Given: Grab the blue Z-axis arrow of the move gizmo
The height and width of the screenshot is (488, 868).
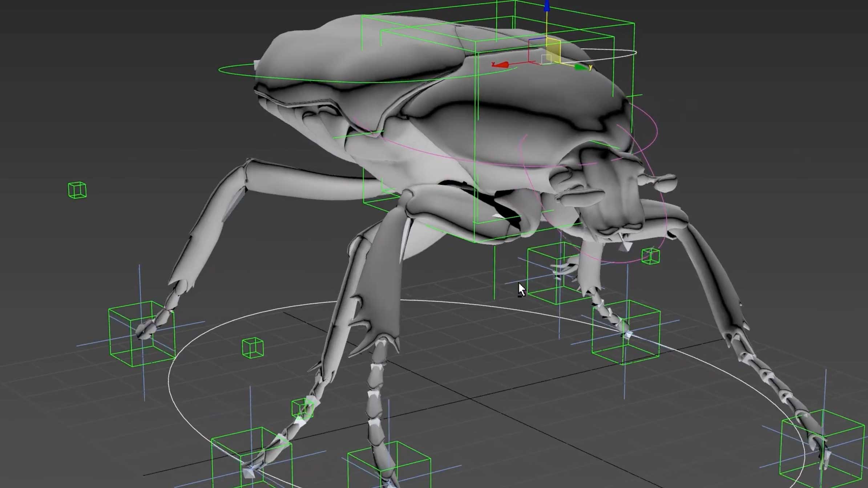Looking at the screenshot, I should coord(546,6).
